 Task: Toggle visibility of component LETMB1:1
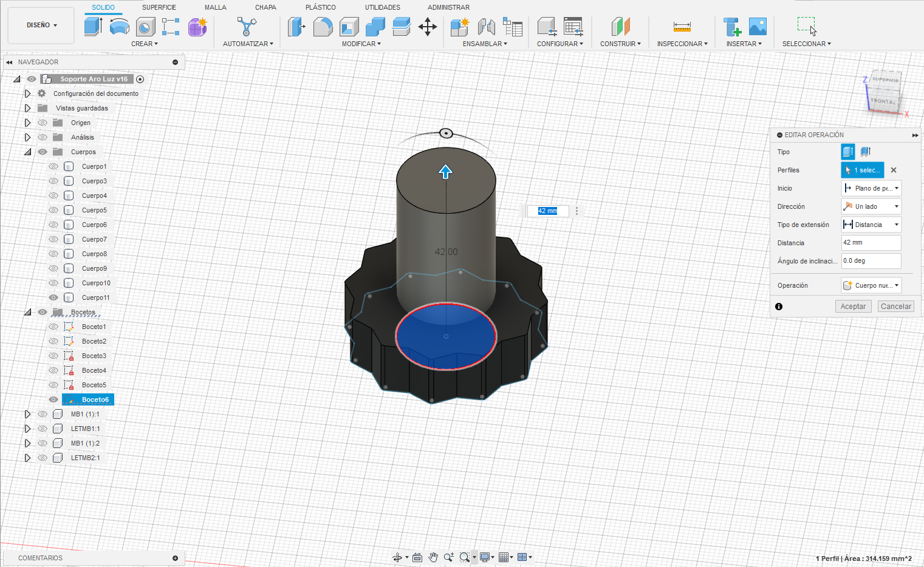(x=43, y=429)
